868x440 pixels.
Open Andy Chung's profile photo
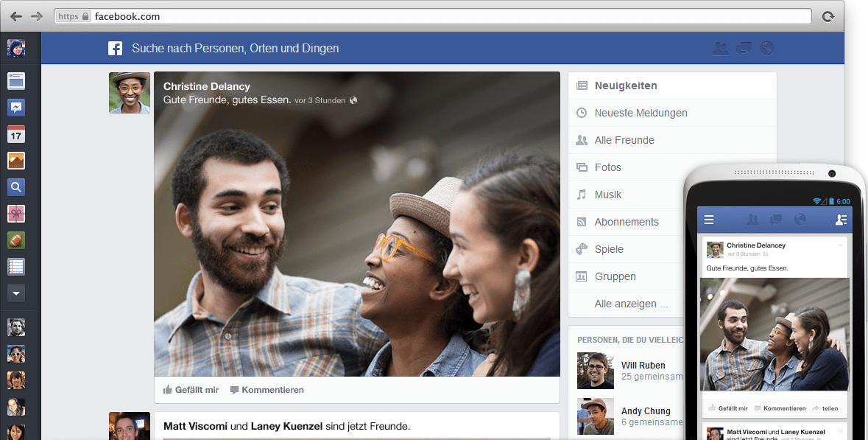tap(596, 416)
